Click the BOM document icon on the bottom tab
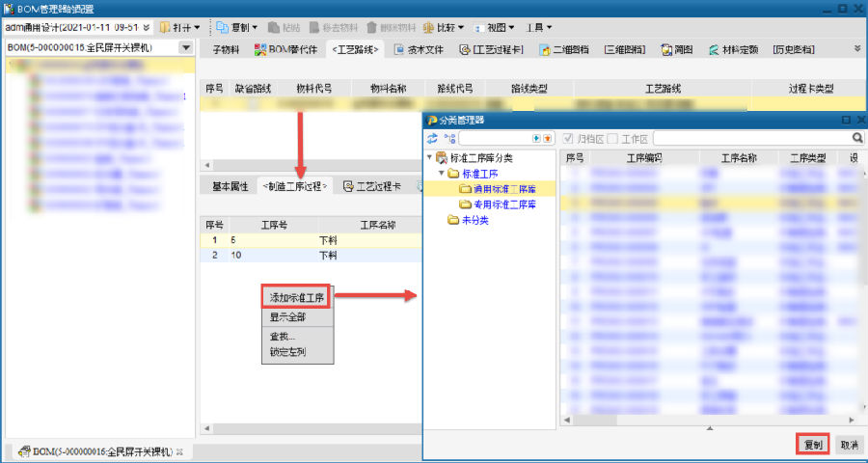 tap(24, 450)
